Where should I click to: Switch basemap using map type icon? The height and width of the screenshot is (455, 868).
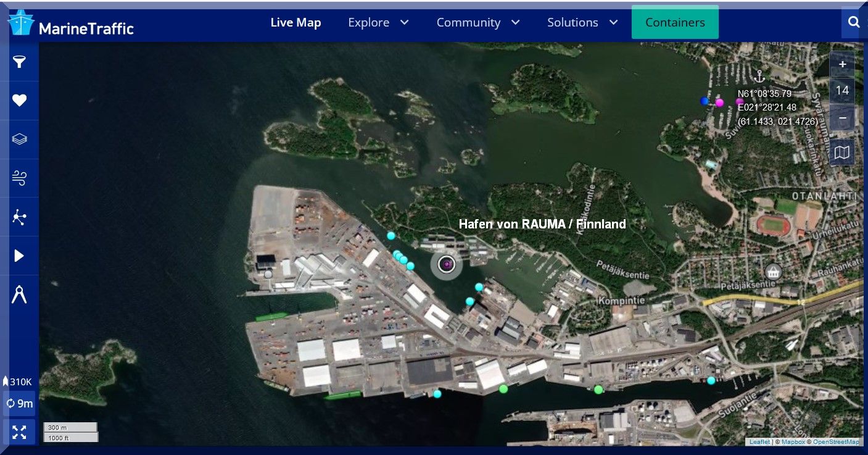tap(842, 152)
